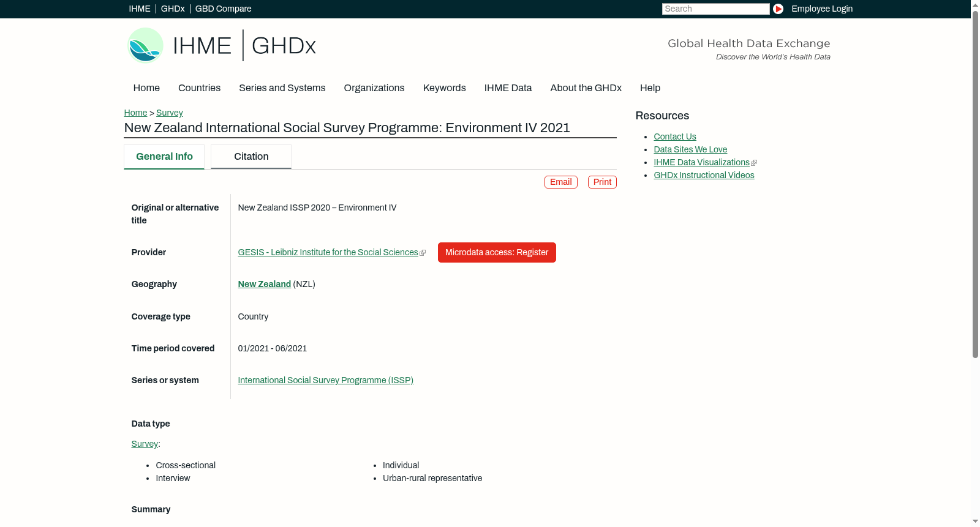Open Data Sites We Love link
Viewport: 980px width, 527px height.
tap(690, 149)
